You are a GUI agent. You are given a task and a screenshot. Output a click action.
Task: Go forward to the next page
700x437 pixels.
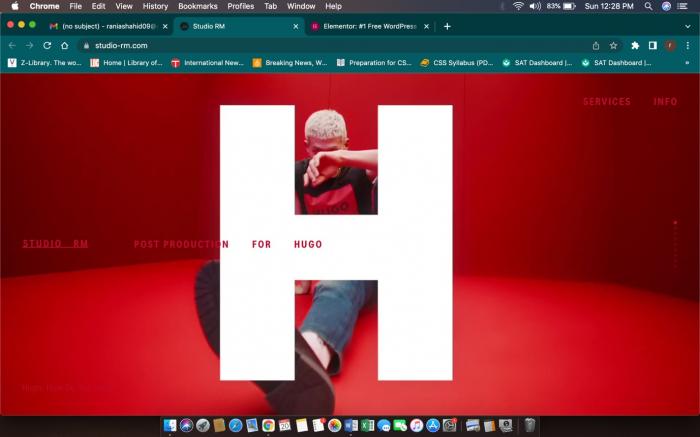[29, 46]
